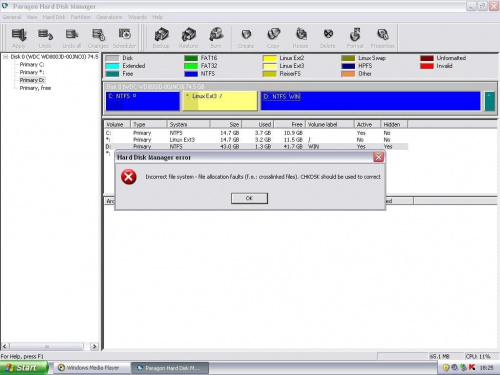Switch to Windows Media Player taskbar item
This screenshot has height=375, width=500.
coord(92,368)
